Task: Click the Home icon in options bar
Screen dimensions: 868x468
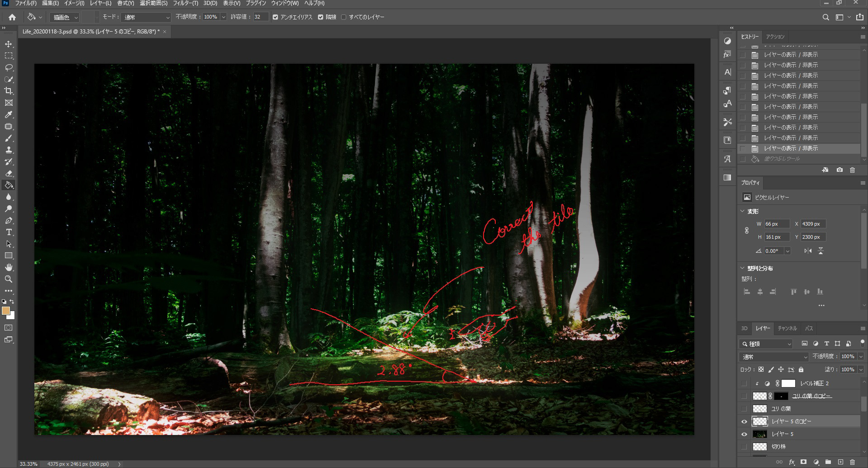Action: pos(12,17)
